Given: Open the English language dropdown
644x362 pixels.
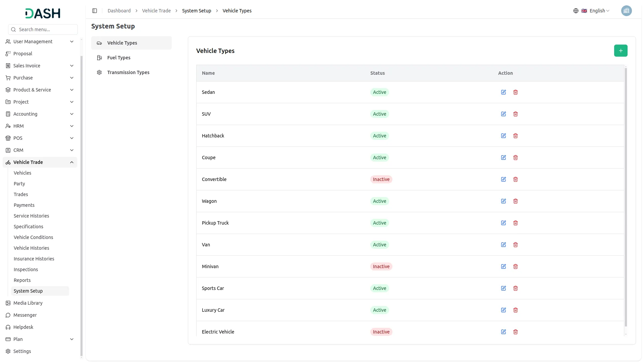Looking at the screenshot, I should [595, 11].
